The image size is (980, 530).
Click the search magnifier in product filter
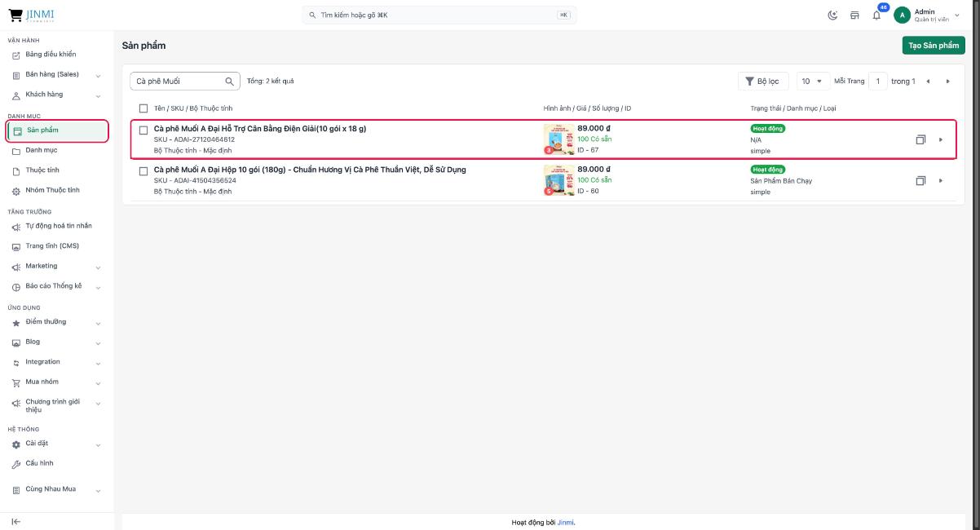pos(229,82)
